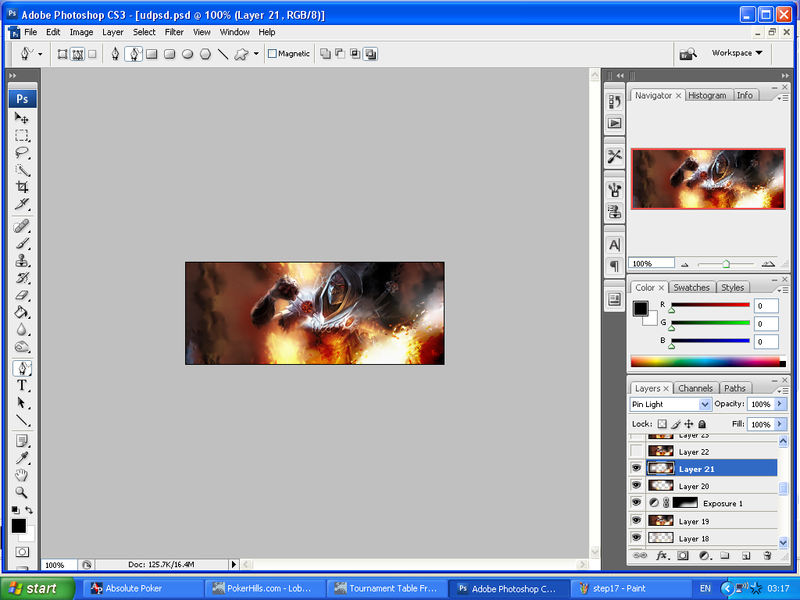Viewport: 800px width, 600px height.
Task: Select the Line tool in toolbox
Action: [21, 420]
